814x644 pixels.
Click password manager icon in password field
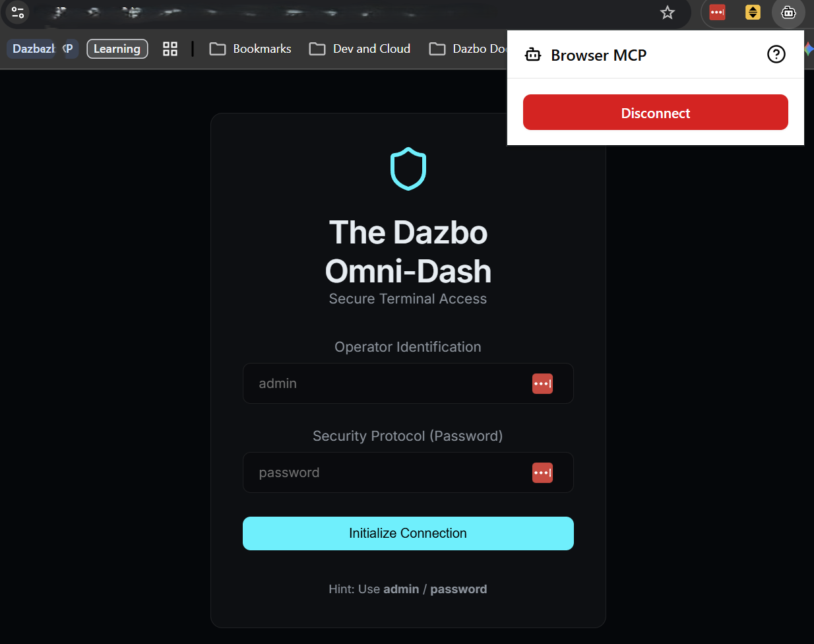[x=542, y=472]
